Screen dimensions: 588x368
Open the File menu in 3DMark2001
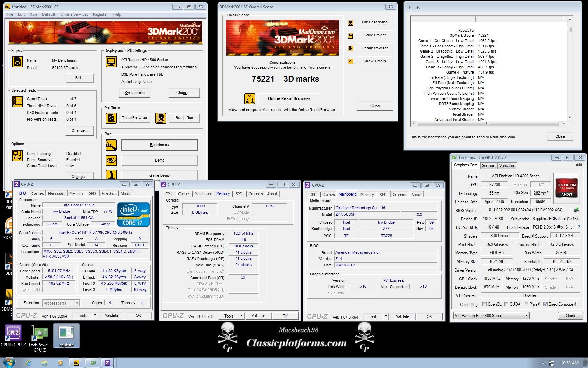[10, 14]
